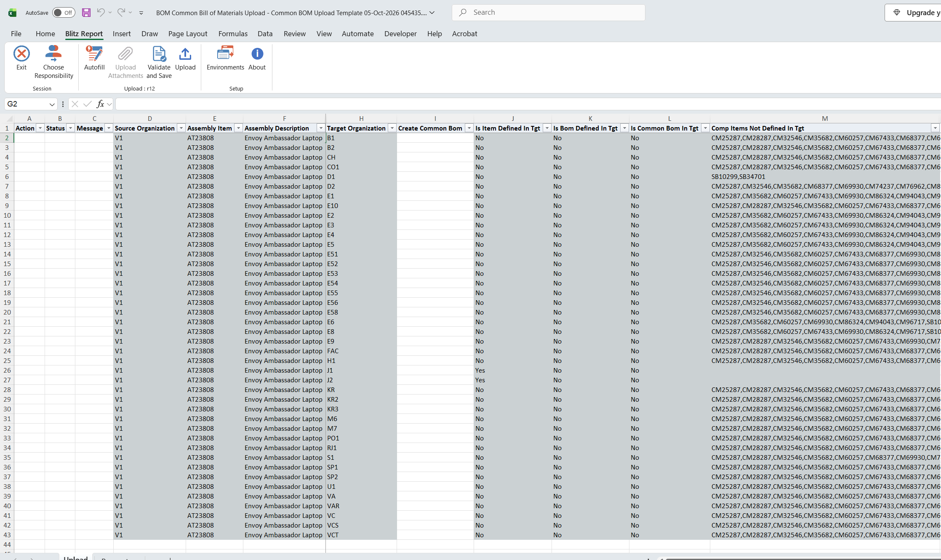Click the insert function fx icon
The image size is (941, 560).
click(x=100, y=104)
